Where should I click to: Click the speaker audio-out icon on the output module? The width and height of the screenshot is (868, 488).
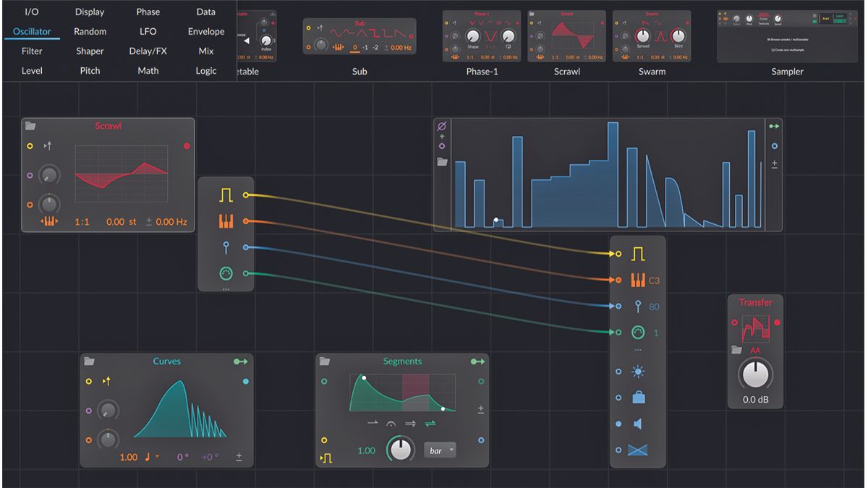point(637,422)
